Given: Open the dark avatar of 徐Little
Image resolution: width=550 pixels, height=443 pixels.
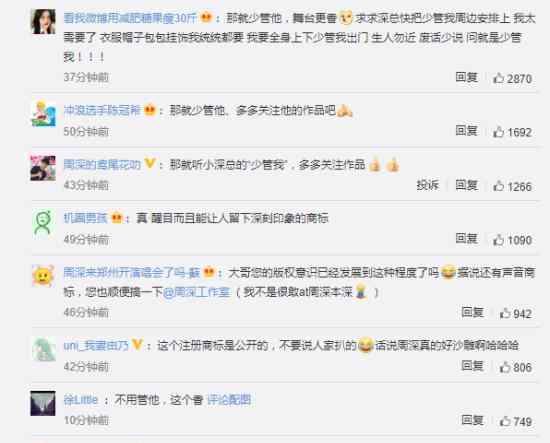Looking at the screenshot, I should (43, 403).
